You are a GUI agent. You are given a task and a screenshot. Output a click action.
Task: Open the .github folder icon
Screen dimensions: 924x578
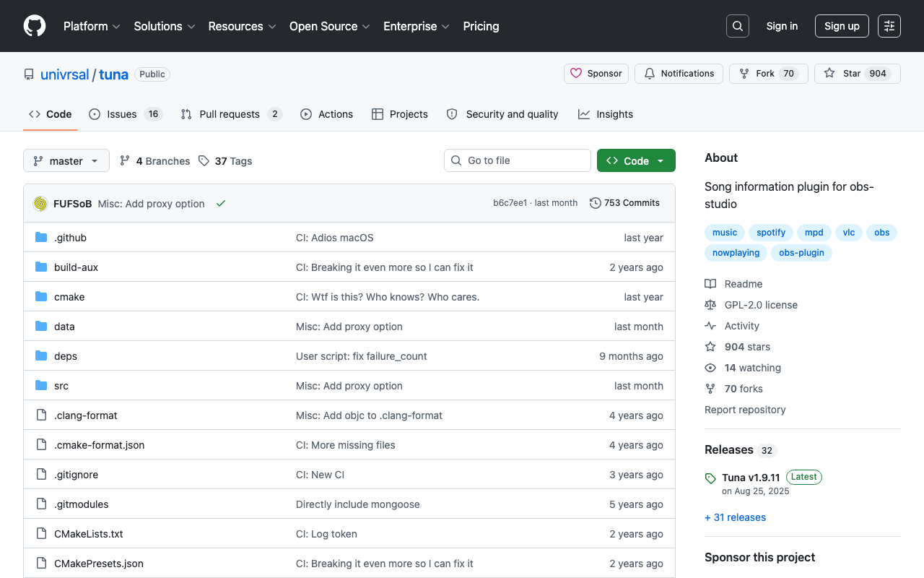pos(41,238)
